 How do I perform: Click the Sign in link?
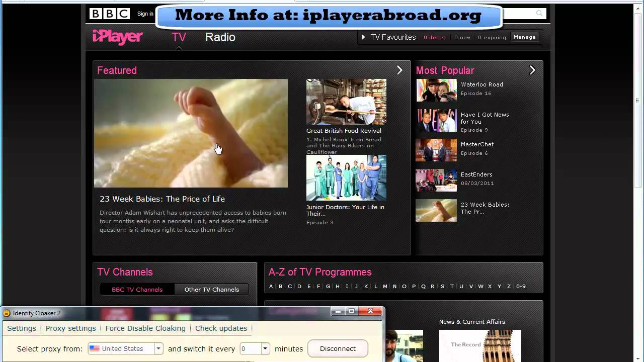pyautogui.click(x=145, y=14)
